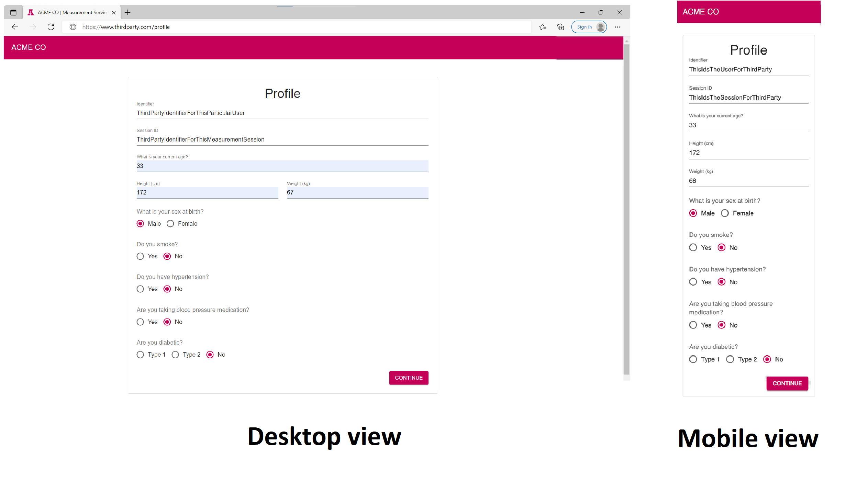View site information via the globe icon
The height and width of the screenshot is (481, 868).
tap(73, 27)
